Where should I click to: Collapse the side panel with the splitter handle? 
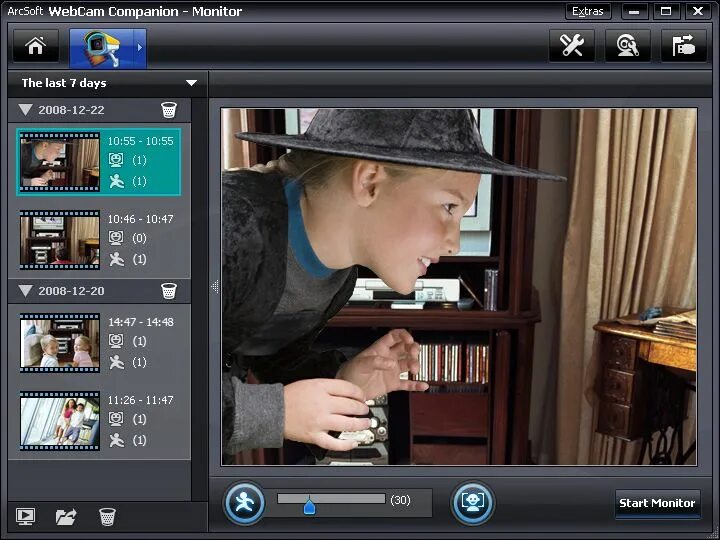pos(214,287)
